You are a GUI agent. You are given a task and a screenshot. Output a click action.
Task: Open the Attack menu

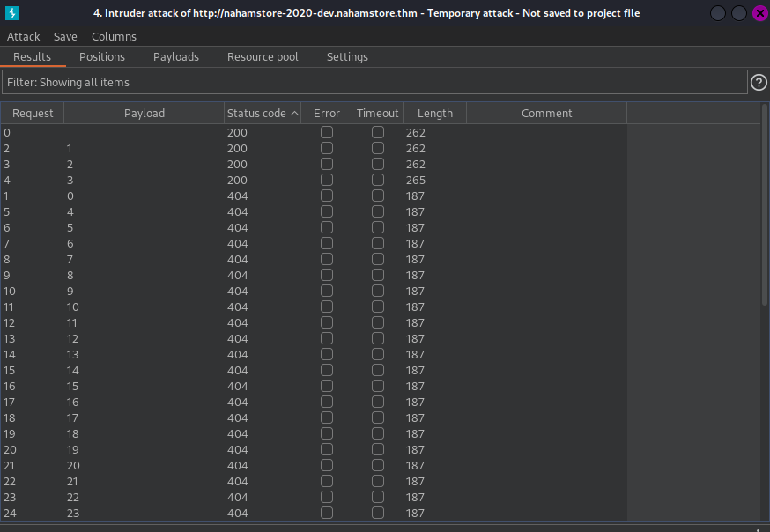tap(24, 36)
